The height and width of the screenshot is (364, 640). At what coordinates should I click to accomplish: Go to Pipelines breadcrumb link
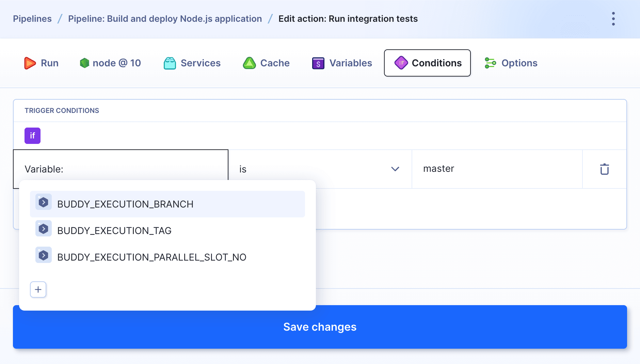pos(32,19)
